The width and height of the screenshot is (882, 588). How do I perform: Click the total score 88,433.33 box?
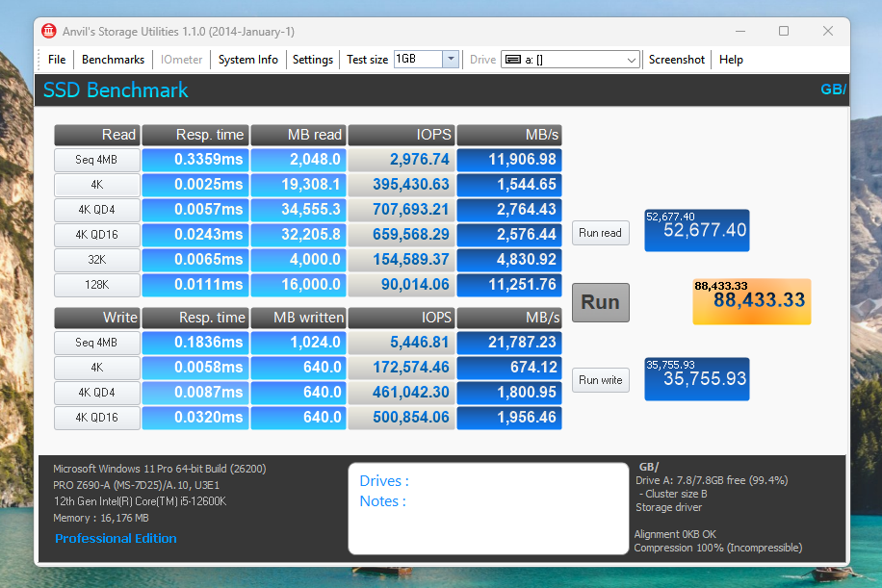(751, 301)
